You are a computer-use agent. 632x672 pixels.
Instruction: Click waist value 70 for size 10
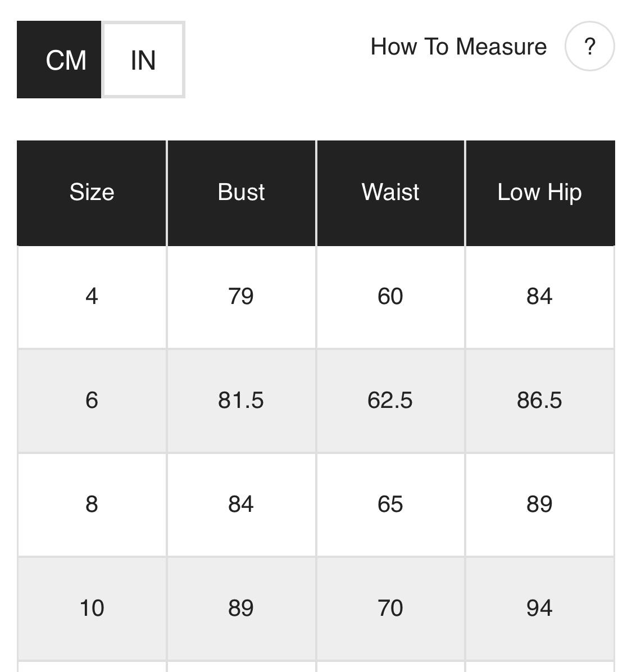[390, 608]
